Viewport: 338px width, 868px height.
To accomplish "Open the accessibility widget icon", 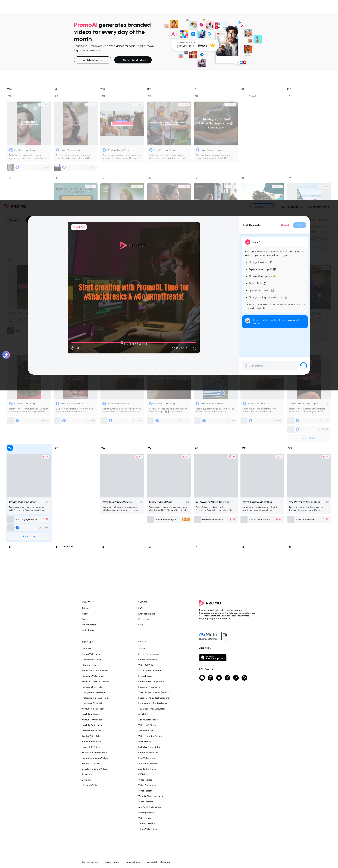I will point(6,354).
